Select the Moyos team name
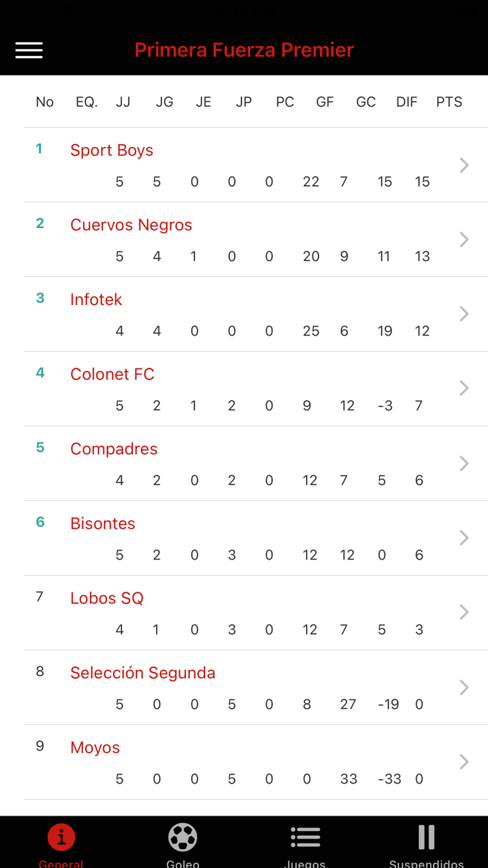488x868 pixels. 95,748
